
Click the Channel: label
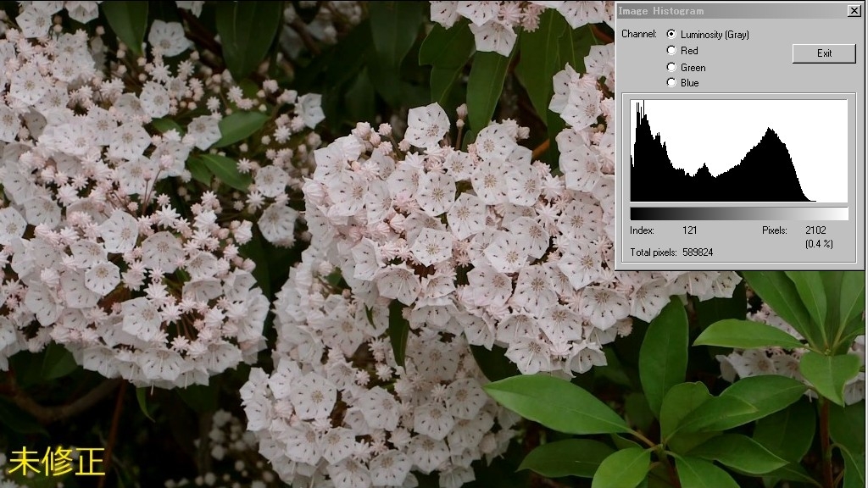click(639, 34)
